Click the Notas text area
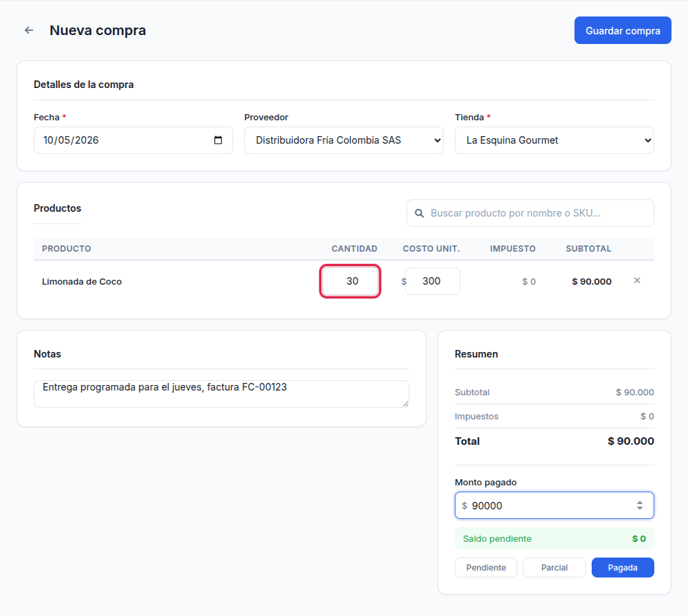Screen dimensions: 688x616 pos(221,394)
